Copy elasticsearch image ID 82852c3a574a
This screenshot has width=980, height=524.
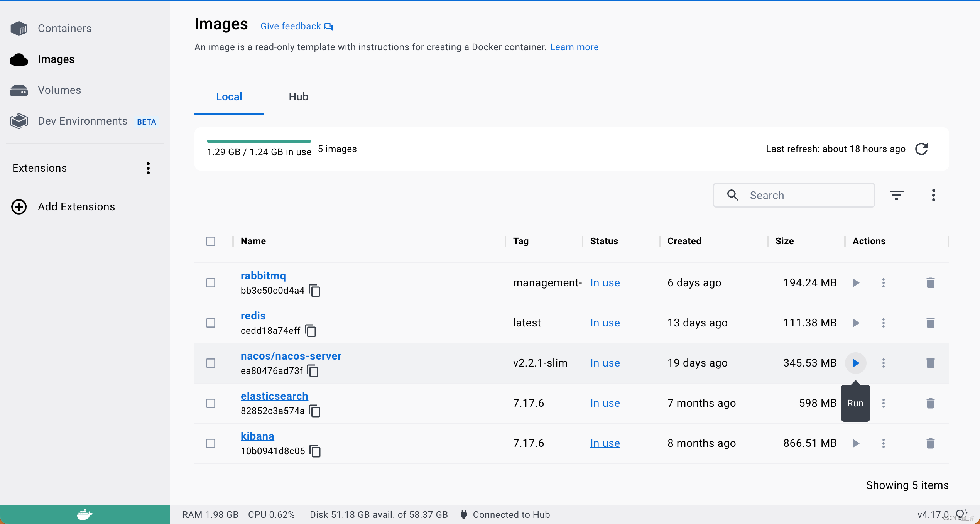coord(315,411)
